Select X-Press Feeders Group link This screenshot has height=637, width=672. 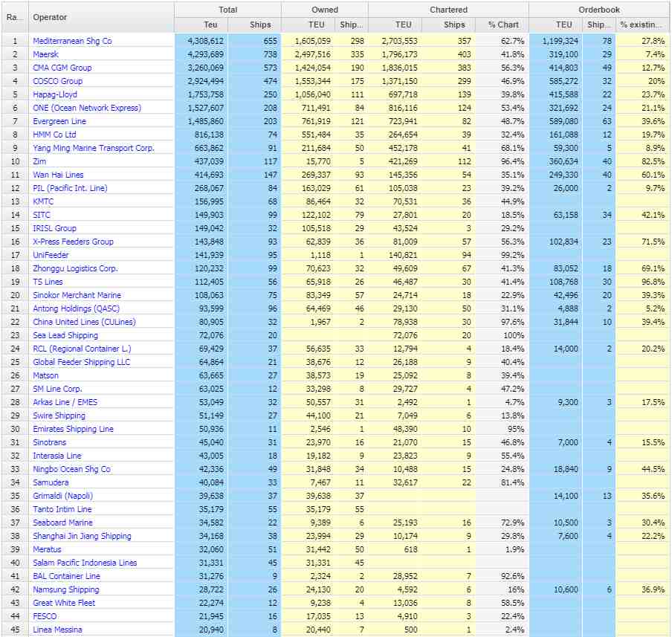coord(74,242)
